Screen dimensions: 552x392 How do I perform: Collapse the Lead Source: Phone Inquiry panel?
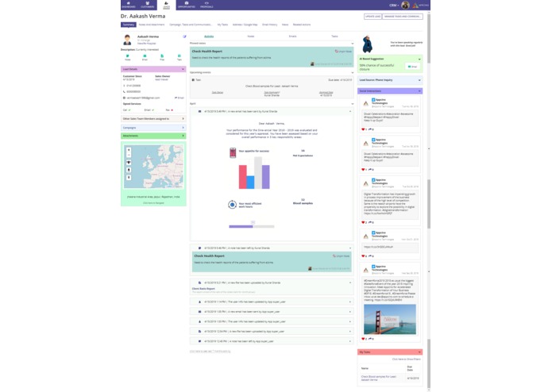[x=419, y=80]
